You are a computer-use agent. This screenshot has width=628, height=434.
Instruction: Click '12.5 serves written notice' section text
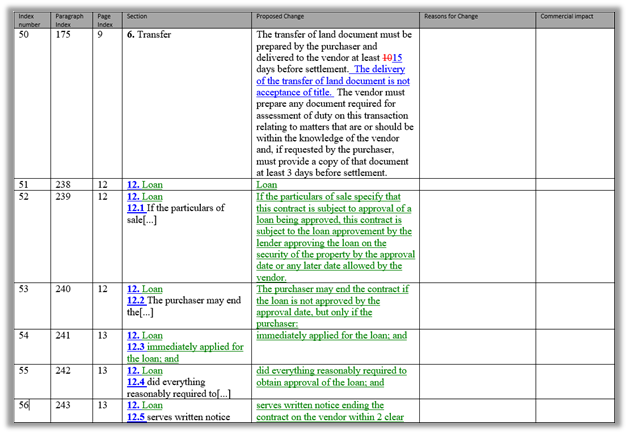[178, 417]
